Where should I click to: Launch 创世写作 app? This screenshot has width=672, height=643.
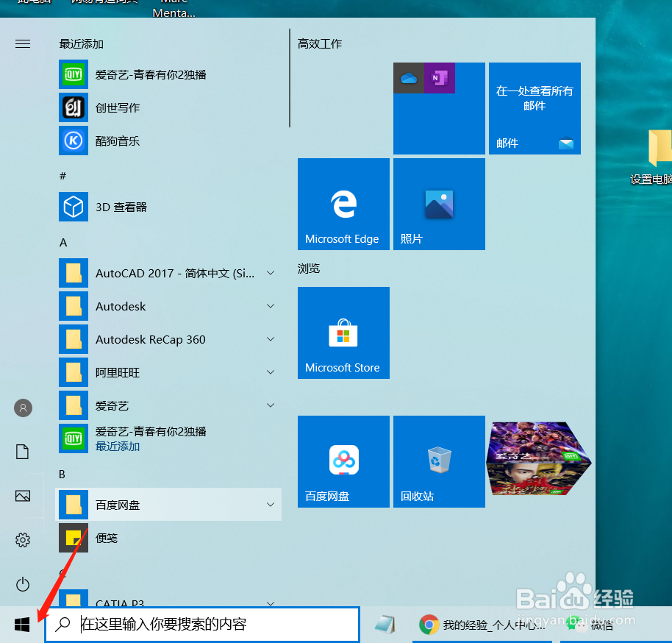tap(170, 107)
